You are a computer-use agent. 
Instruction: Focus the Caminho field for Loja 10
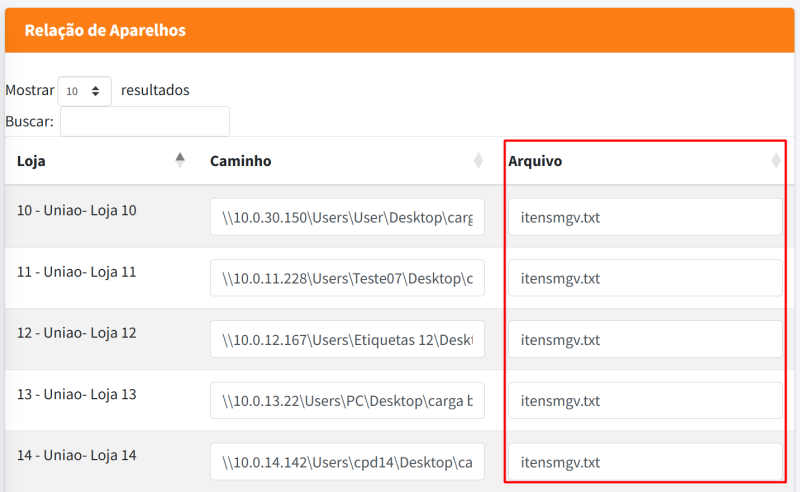click(x=347, y=217)
